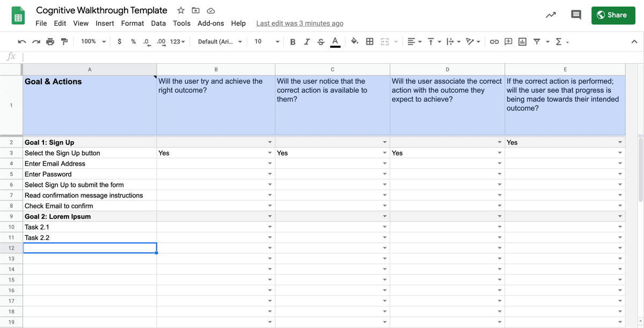The width and height of the screenshot is (644, 328).
Task: Open the Format menu
Action: [x=133, y=24]
